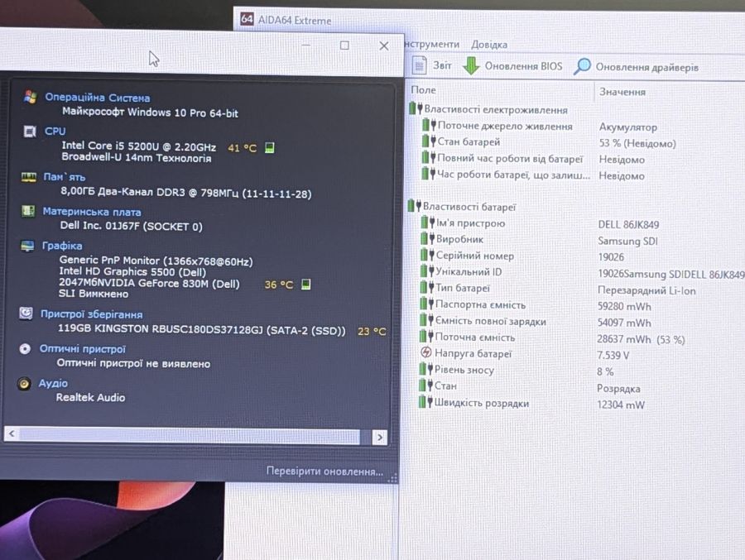Click the Пам'ять memory module icon

coord(28,177)
